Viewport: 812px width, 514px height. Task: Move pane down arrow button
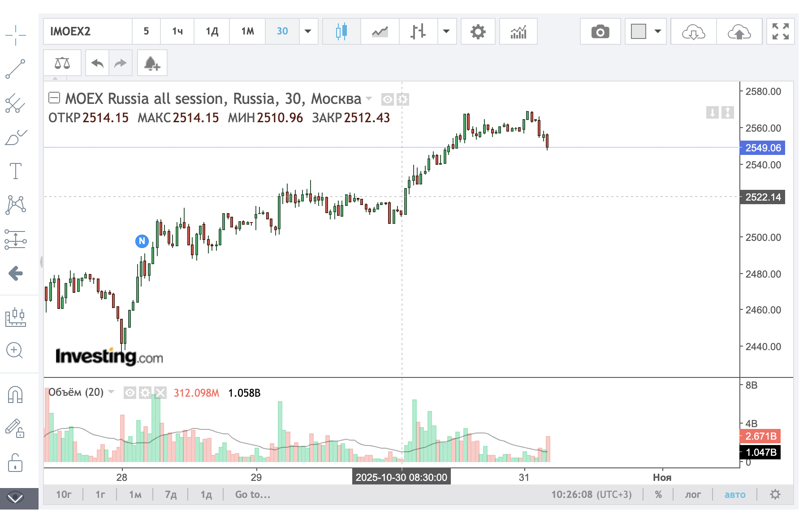[x=713, y=112]
